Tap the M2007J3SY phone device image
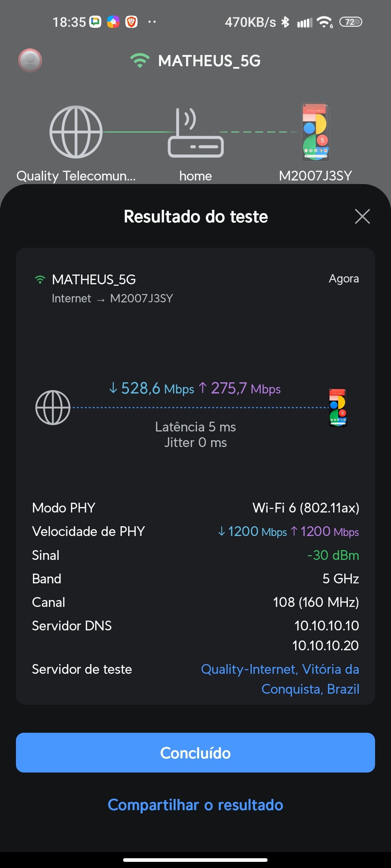391x868 pixels. pos(316,132)
